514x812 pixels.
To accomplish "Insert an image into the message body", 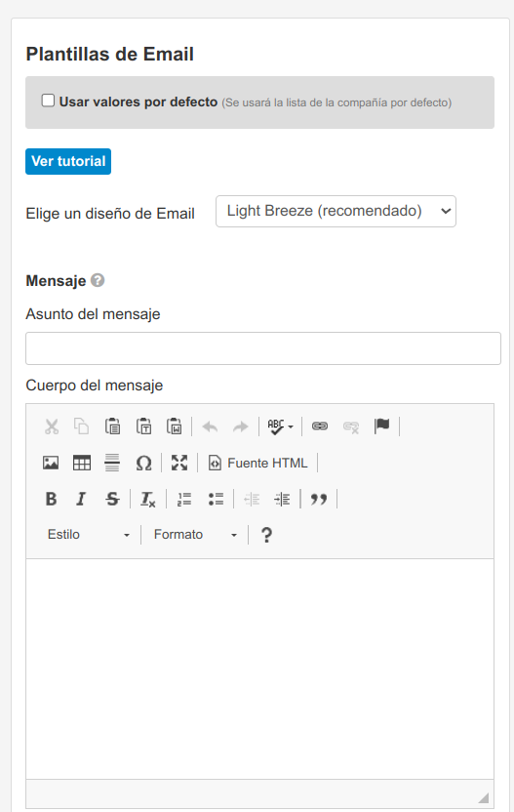I will 51,463.
